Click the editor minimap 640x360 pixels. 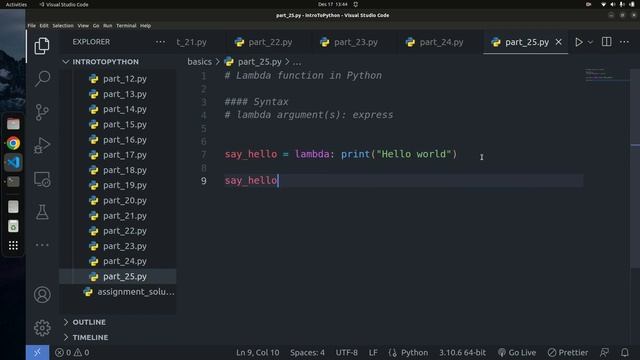[606, 75]
